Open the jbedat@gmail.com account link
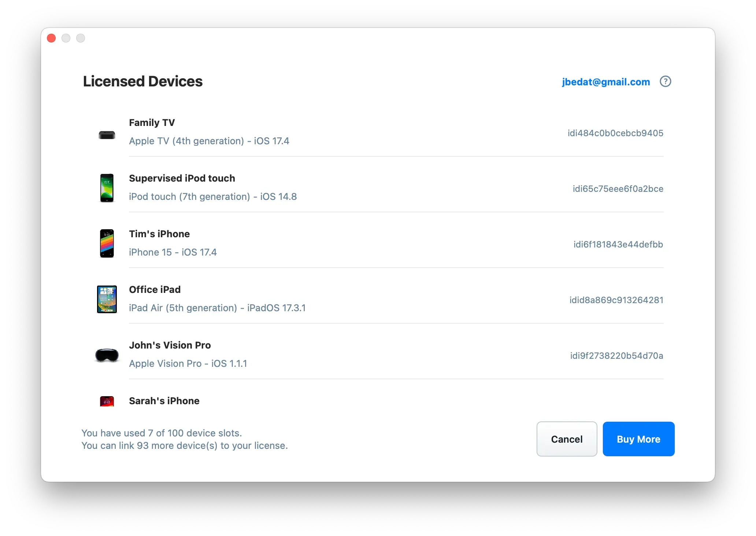Viewport: 756px width, 536px height. tap(606, 82)
